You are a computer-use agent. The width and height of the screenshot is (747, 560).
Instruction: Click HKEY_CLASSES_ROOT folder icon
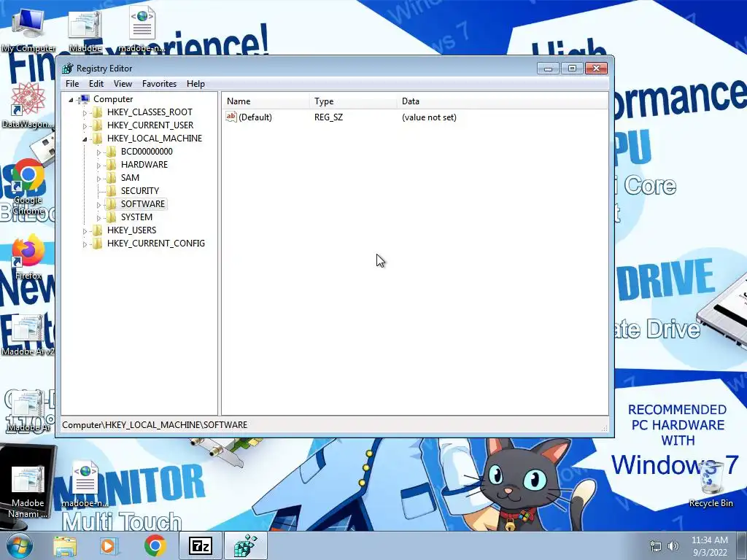pyautogui.click(x=97, y=112)
